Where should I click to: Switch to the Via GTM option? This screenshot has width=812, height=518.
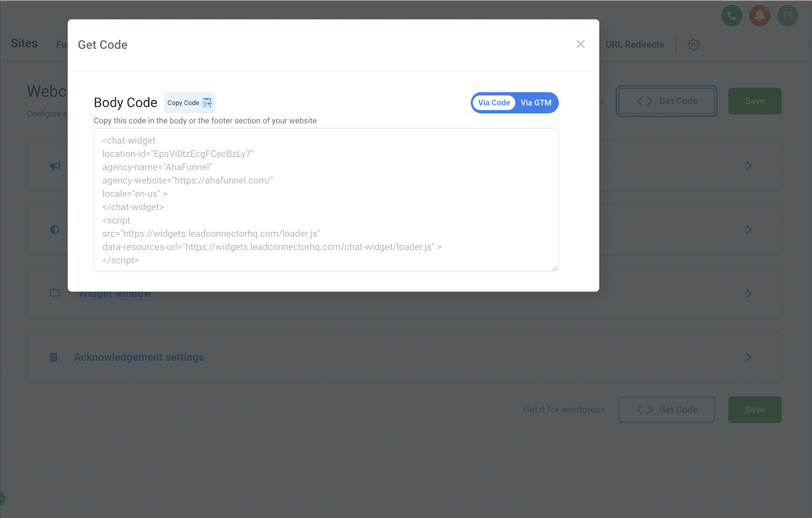tap(536, 103)
